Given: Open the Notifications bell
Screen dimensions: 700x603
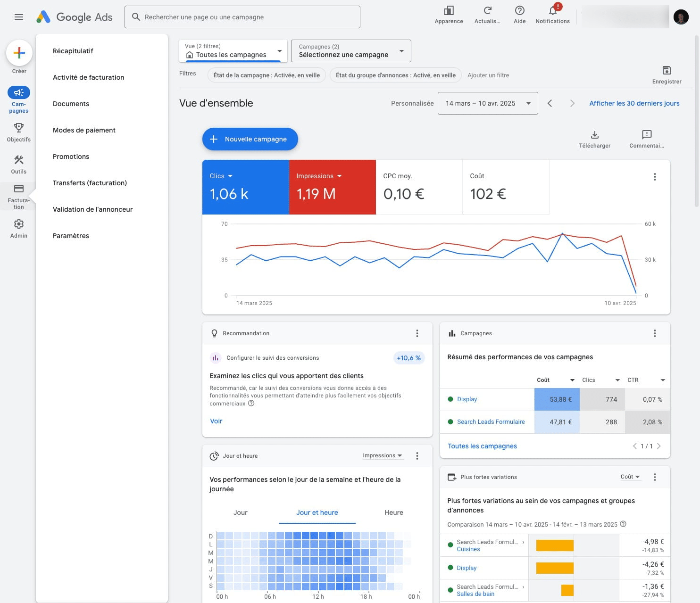Looking at the screenshot, I should pyautogui.click(x=552, y=15).
